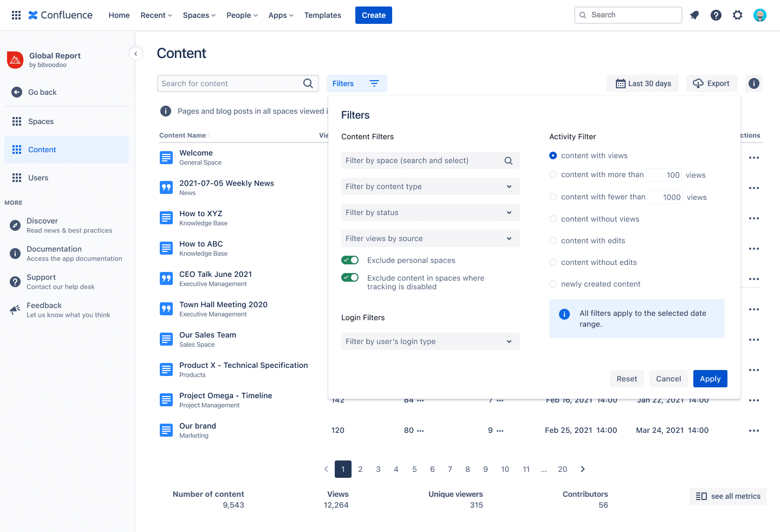Click the Apply button in Filters
Viewport: 780px width, 532px height.
[710, 379]
